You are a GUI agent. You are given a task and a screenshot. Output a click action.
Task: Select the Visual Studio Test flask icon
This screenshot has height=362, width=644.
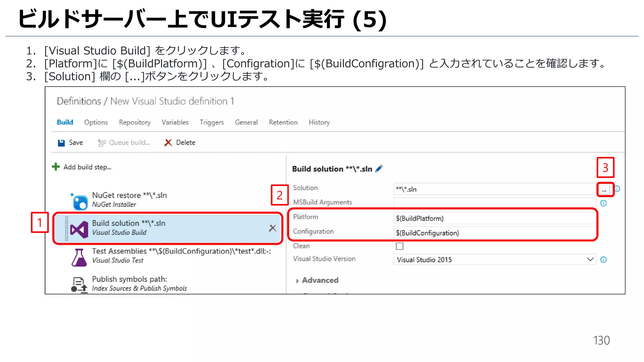point(79,257)
